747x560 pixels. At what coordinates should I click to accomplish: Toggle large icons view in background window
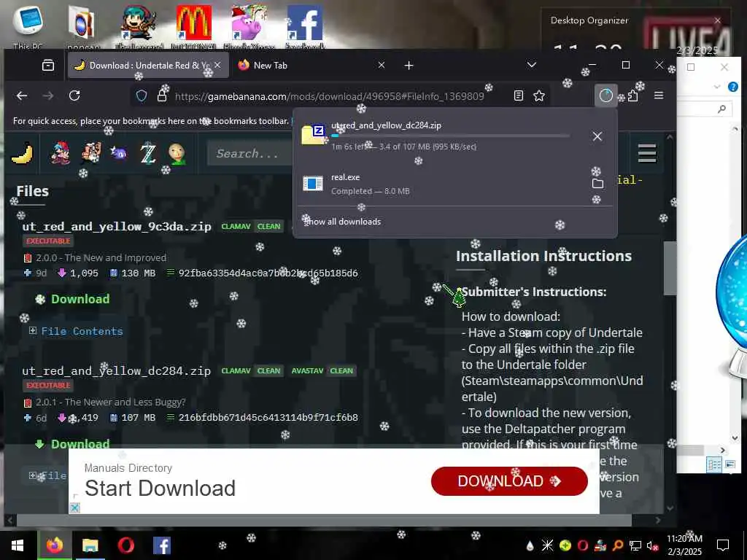tap(729, 464)
